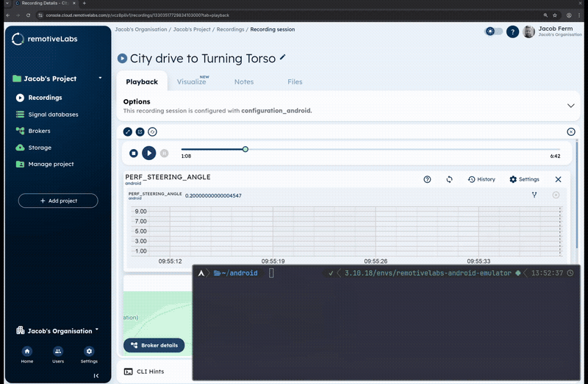Expand the Options panel chevron
Image resolution: width=588 pixels, height=384 pixels.
click(x=571, y=106)
